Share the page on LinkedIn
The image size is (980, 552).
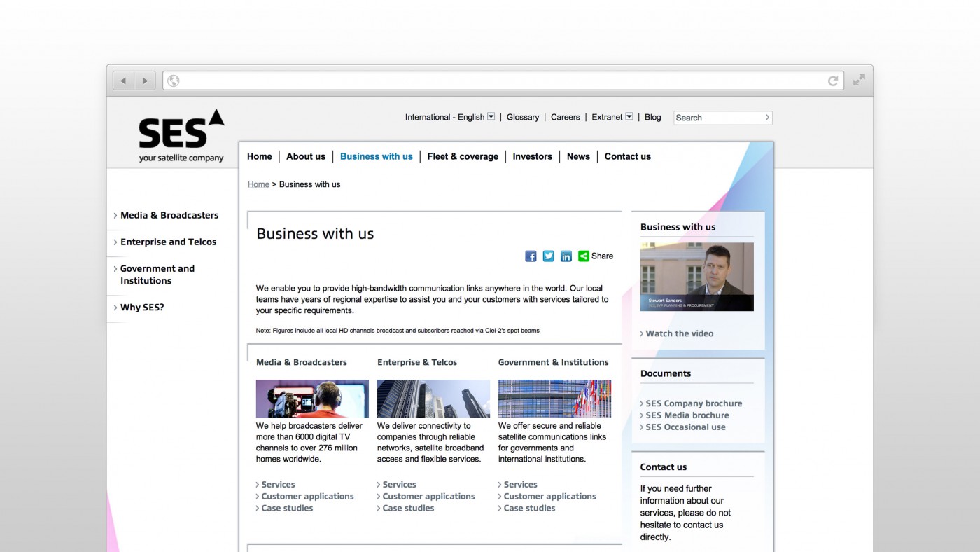pos(566,256)
